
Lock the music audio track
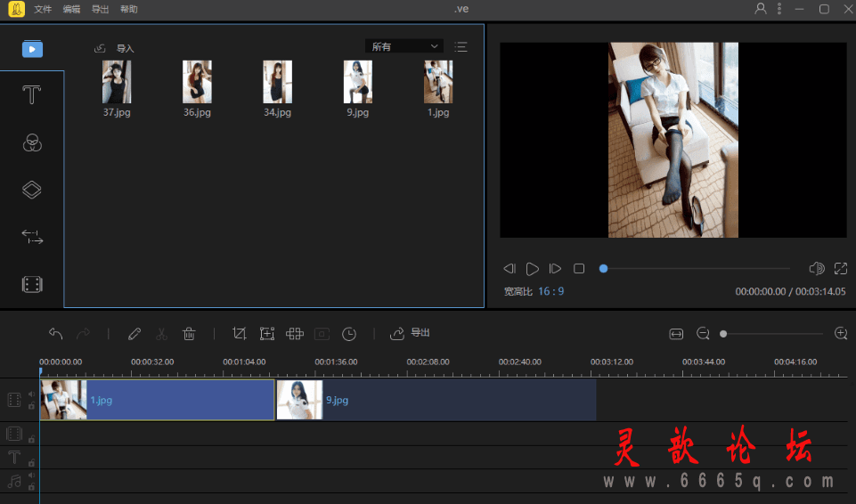(32, 486)
